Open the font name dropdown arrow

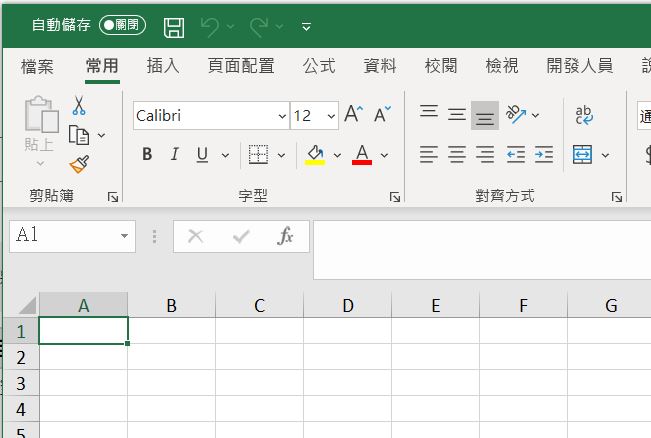coord(282,116)
